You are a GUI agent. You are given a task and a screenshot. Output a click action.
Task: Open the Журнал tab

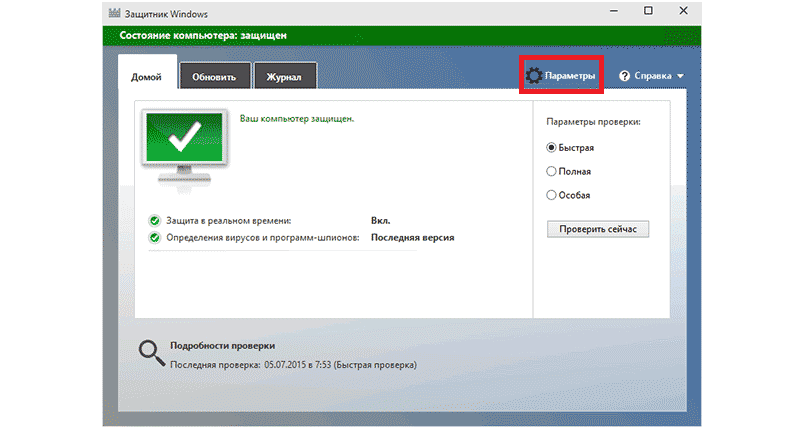coord(284,77)
